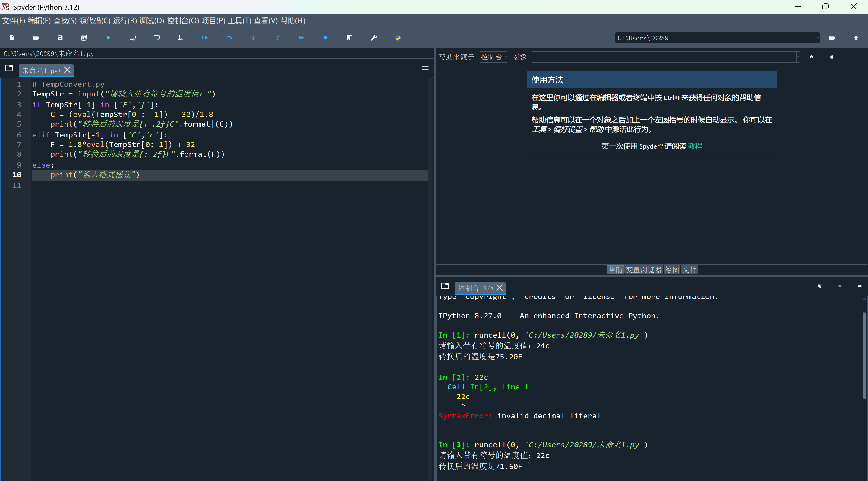This screenshot has width=868, height=481.
Task: Open the 教程 tutorial link
Action: [695, 146]
